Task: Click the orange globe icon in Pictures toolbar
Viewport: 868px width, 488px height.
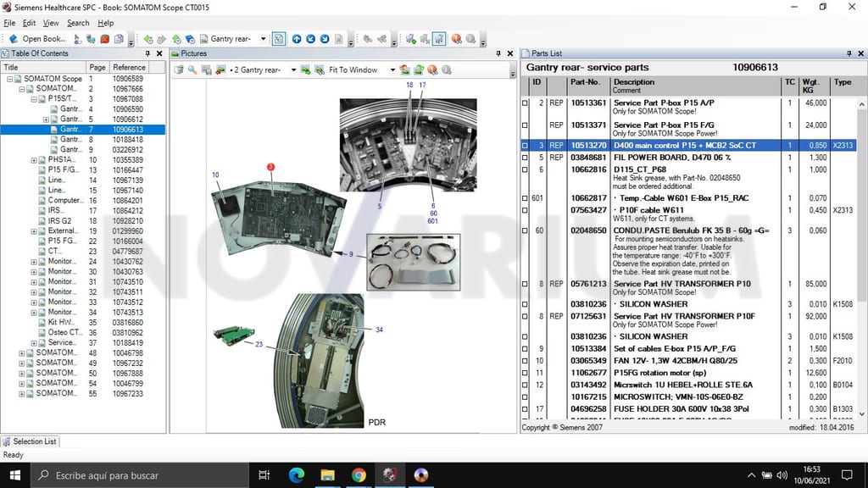Action: pos(432,69)
